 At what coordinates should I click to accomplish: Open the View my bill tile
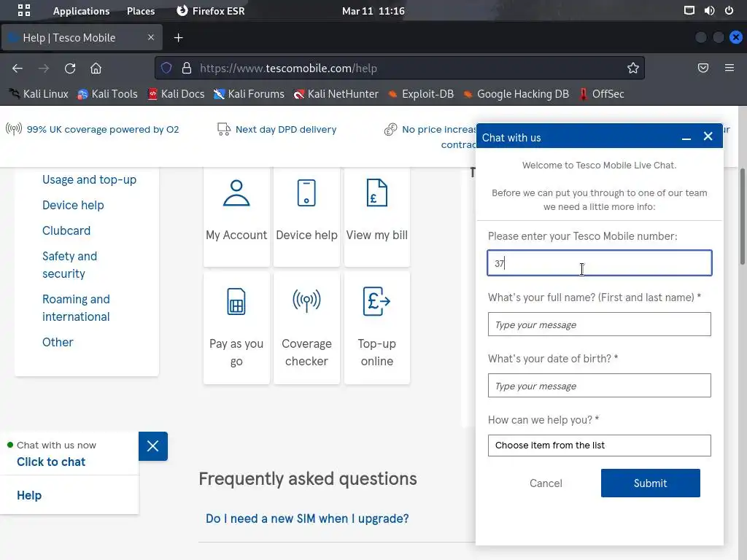pyautogui.click(x=377, y=217)
